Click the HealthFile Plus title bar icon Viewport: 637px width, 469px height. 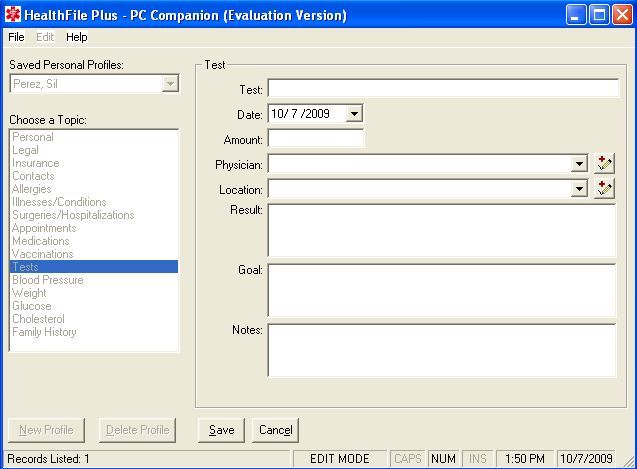[x=13, y=15]
